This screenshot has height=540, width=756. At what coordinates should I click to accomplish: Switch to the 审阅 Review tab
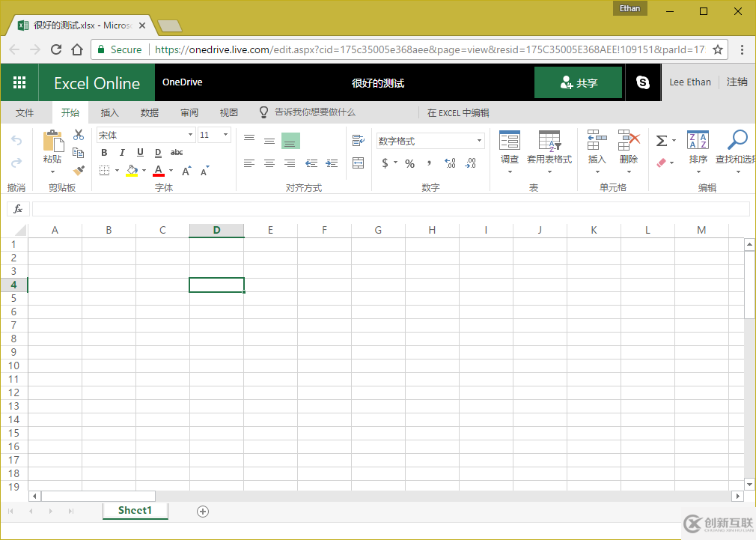tap(189, 113)
